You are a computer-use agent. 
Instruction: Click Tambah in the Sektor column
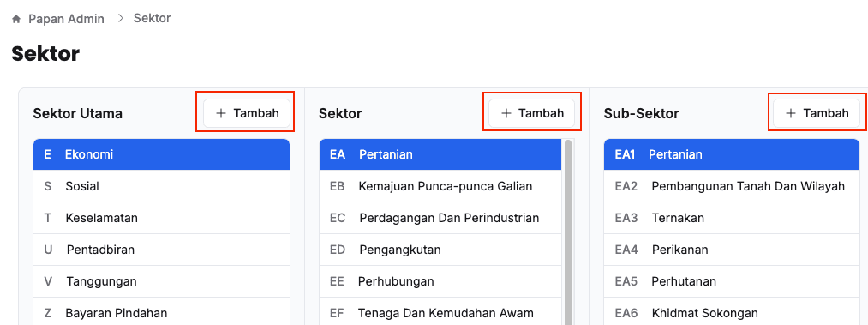tap(532, 113)
